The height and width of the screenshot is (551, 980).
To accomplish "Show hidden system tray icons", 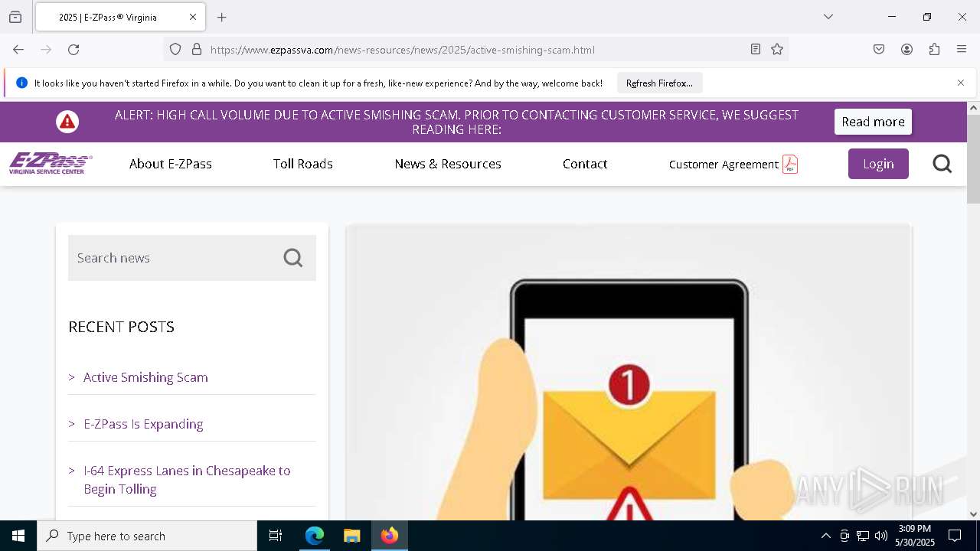I will (x=825, y=536).
